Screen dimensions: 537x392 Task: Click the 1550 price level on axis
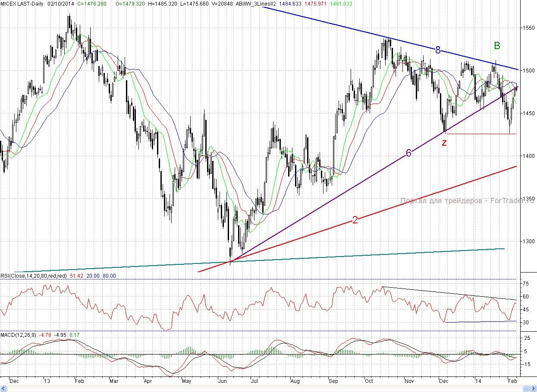point(528,28)
